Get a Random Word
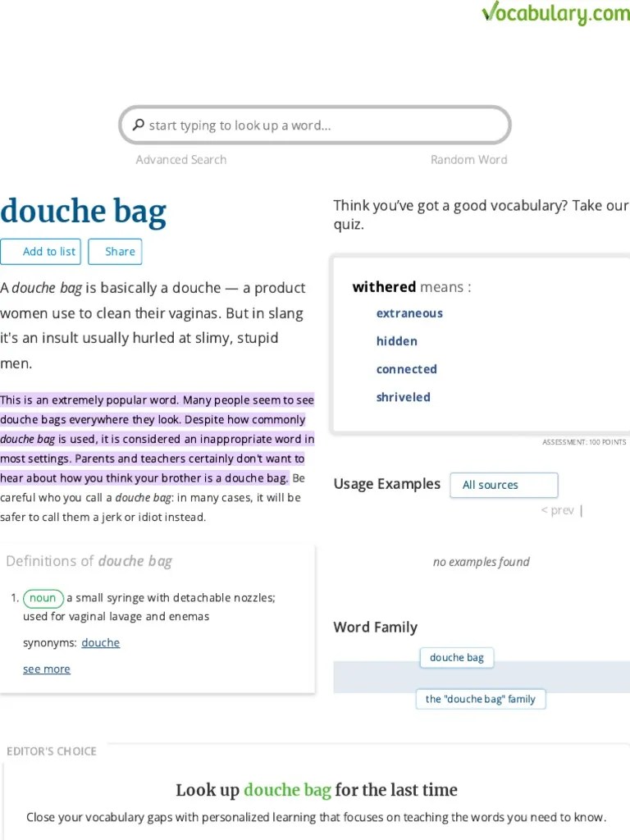Viewport: 630px width, 840px height. (x=468, y=159)
